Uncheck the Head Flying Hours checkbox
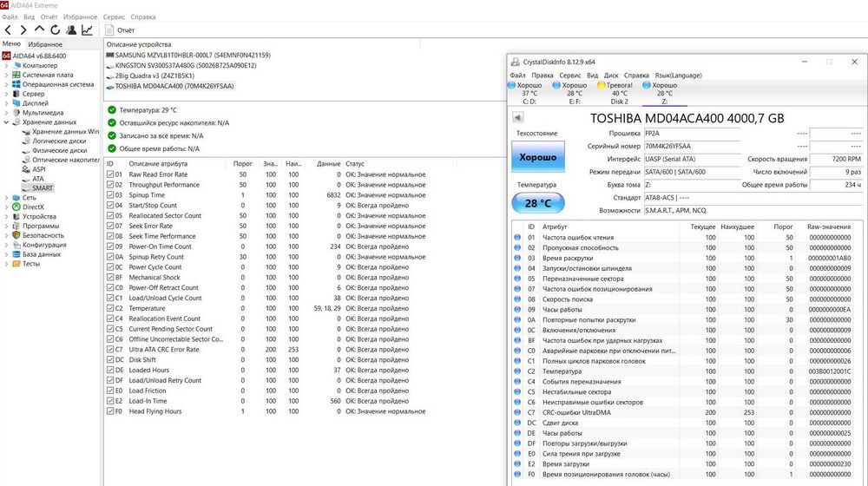868x486 pixels. [x=110, y=411]
